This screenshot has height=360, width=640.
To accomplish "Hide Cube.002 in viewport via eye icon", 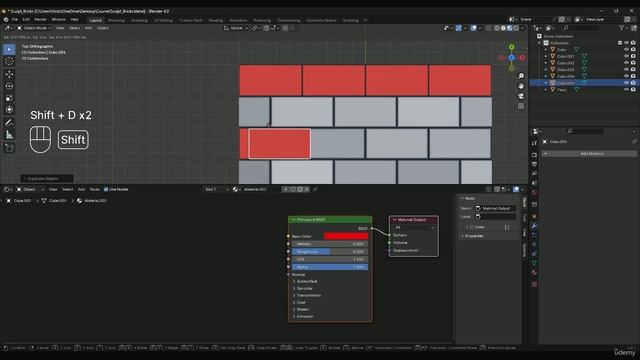I will tap(626, 63).
